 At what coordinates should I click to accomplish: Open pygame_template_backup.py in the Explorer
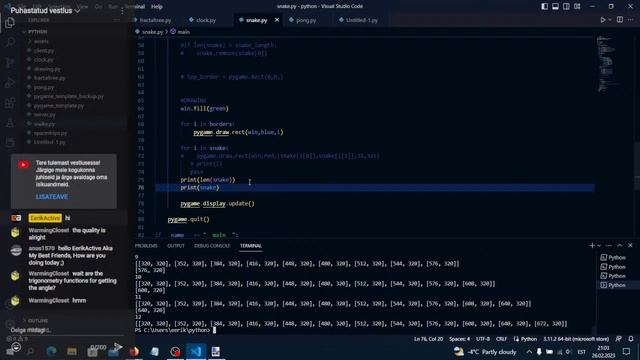click(x=69, y=96)
